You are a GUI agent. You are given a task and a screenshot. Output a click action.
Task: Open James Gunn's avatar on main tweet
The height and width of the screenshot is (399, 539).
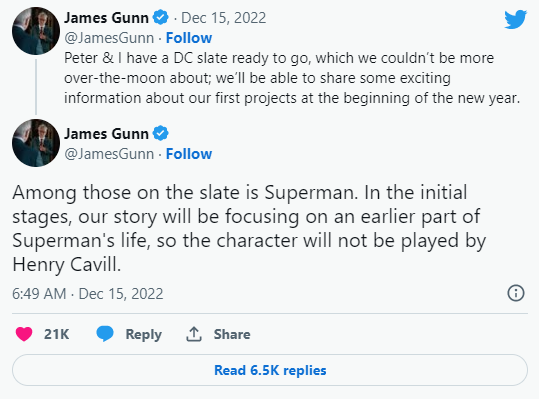click(x=36, y=143)
